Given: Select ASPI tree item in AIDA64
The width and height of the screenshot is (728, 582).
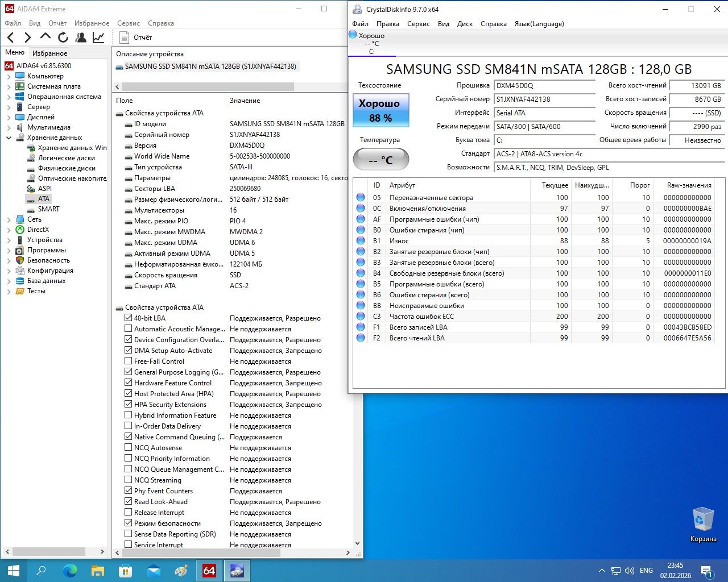Looking at the screenshot, I should [x=44, y=189].
